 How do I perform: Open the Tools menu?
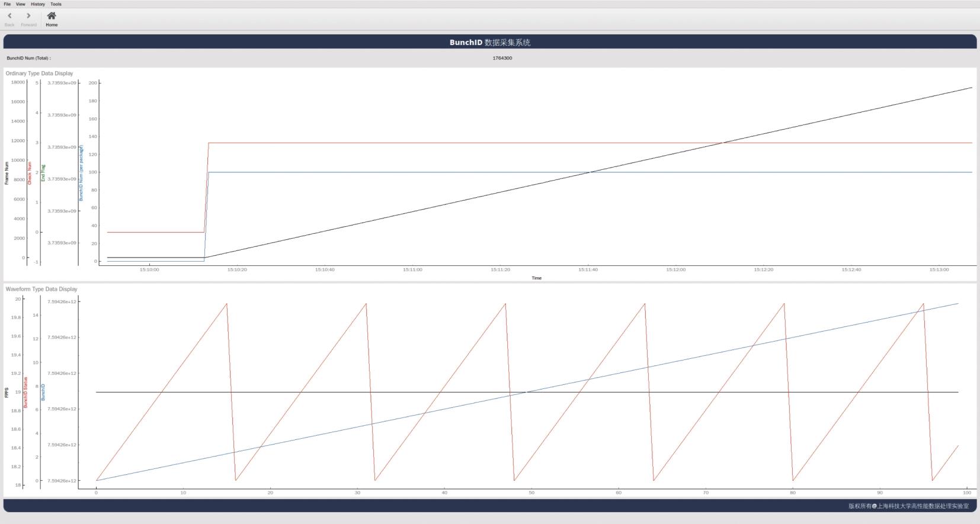(x=56, y=4)
